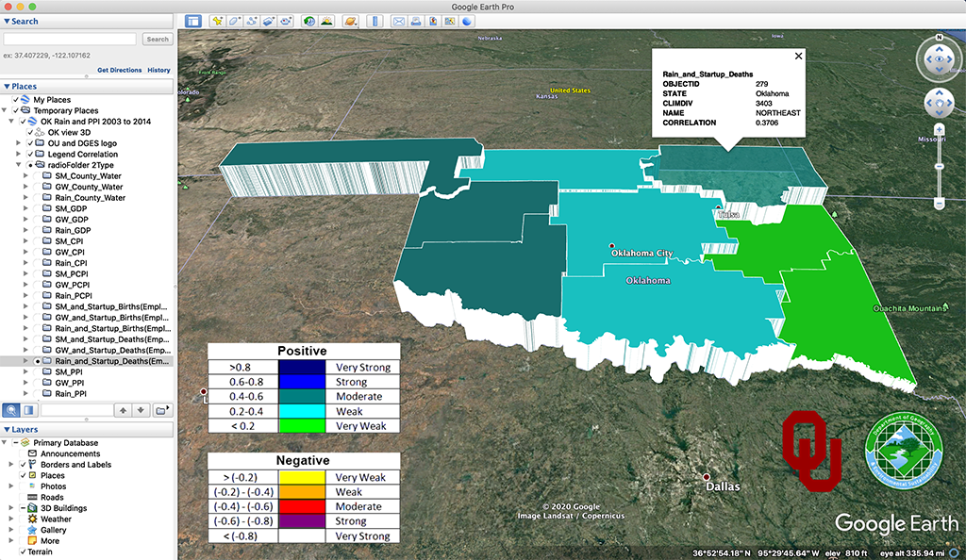Focus the Places filter input field
Viewport: 966px width, 560px height.
[77, 410]
